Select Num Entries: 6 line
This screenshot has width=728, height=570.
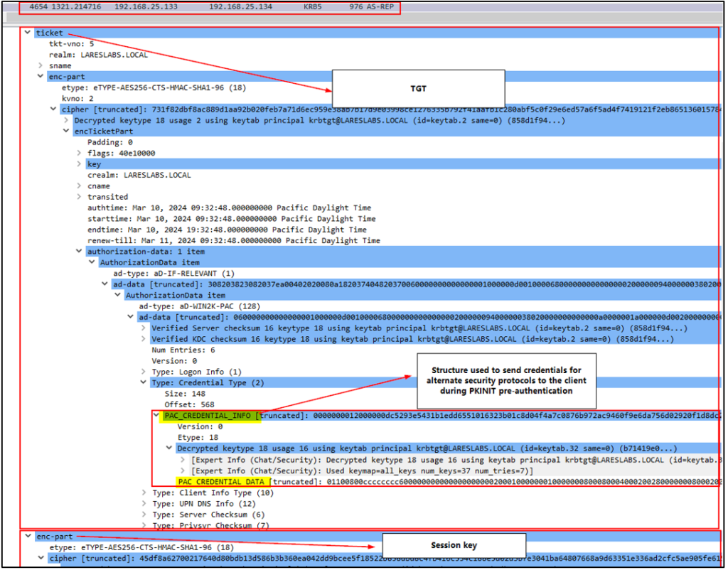[183, 350]
